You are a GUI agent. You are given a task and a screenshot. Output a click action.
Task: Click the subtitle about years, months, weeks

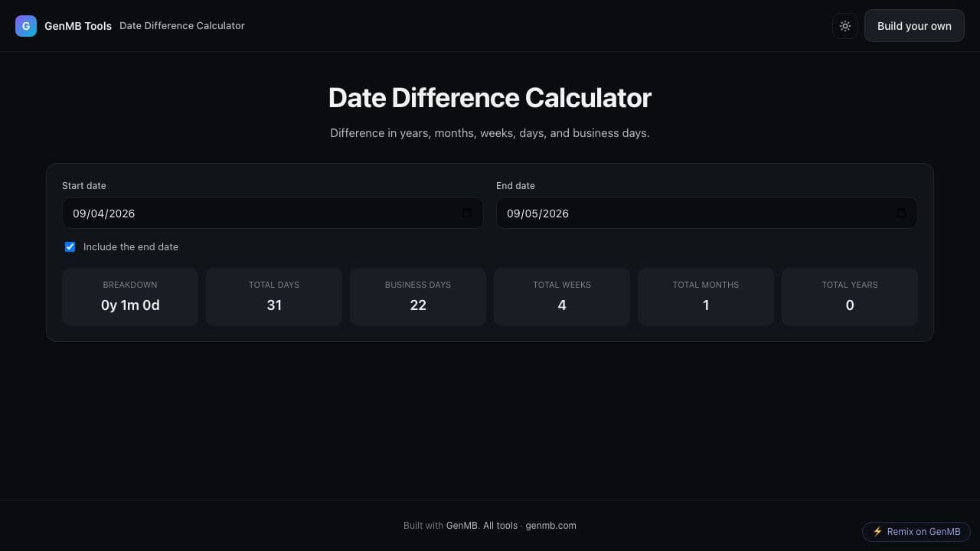pyautogui.click(x=490, y=133)
